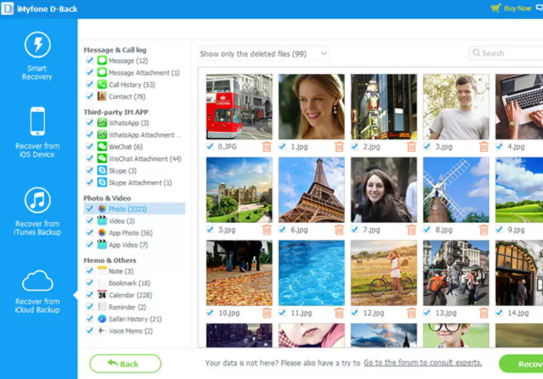Click the 'Memo & Others' heading
This screenshot has width=543, height=379.
pyautogui.click(x=110, y=260)
